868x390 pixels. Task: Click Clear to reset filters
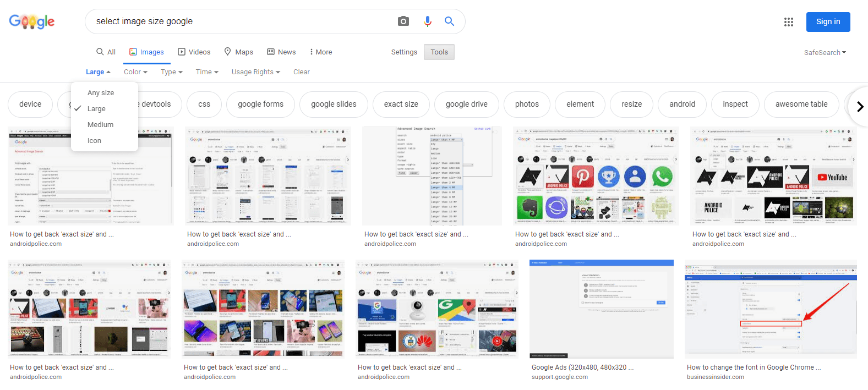[301, 72]
